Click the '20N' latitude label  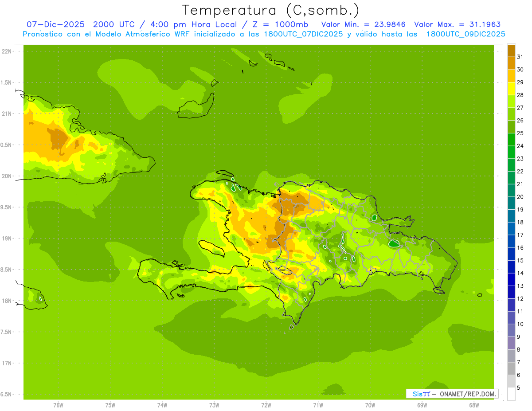pos(7,176)
